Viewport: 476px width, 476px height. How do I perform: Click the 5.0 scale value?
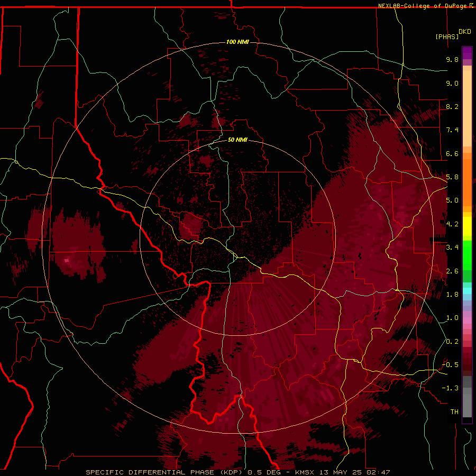[x=452, y=200]
